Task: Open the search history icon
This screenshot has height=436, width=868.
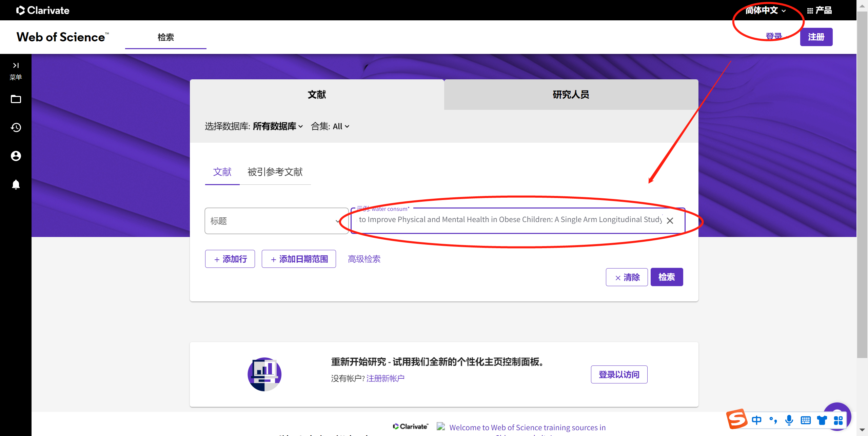Action: (x=16, y=127)
